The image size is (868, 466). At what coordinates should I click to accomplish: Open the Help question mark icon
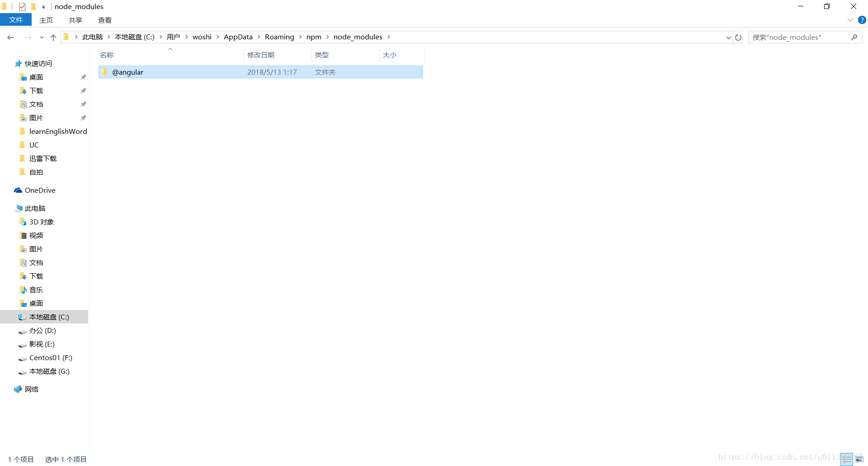[x=862, y=20]
